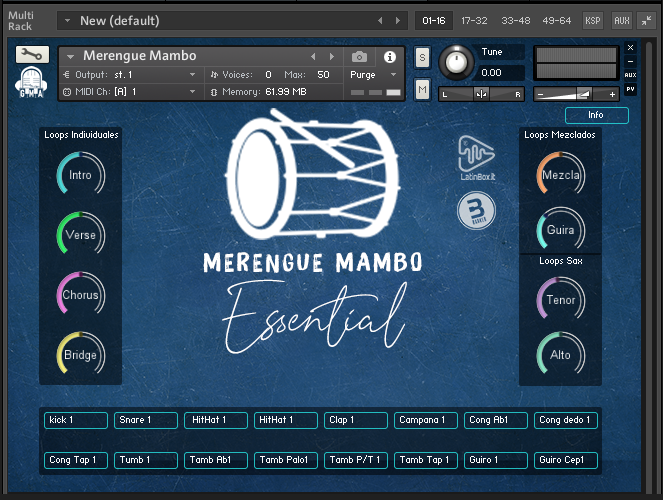This screenshot has height=500, width=663.
Task: Click the camera snapshot icon
Action: pos(359,57)
